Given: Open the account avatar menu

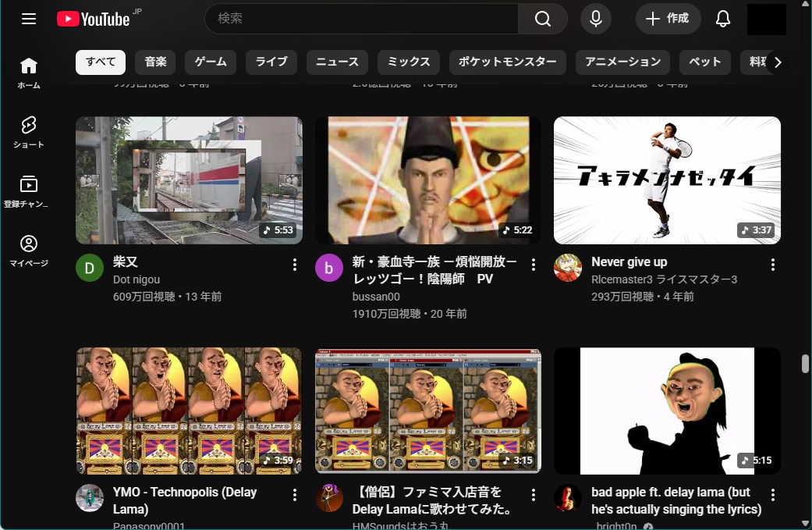Looking at the screenshot, I should click(767, 20).
